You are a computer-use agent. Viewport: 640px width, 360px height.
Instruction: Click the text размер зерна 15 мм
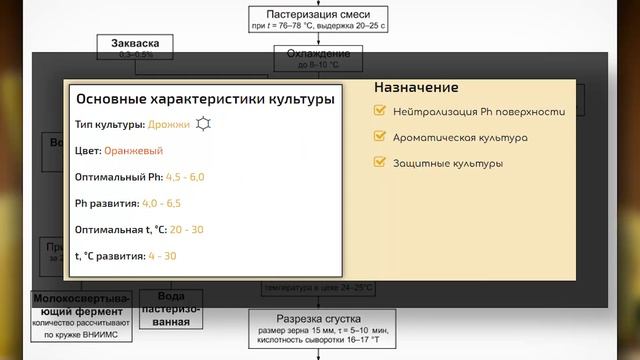click(x=296, y=330)
